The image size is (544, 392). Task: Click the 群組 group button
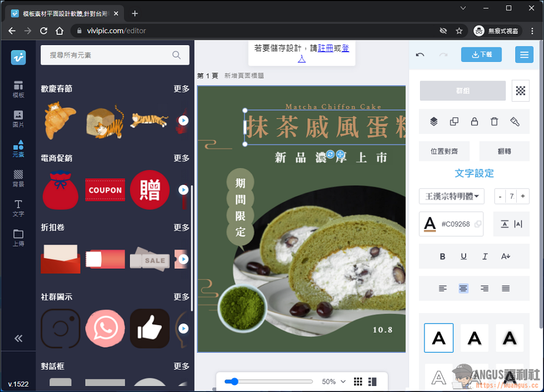click(463, 91)
